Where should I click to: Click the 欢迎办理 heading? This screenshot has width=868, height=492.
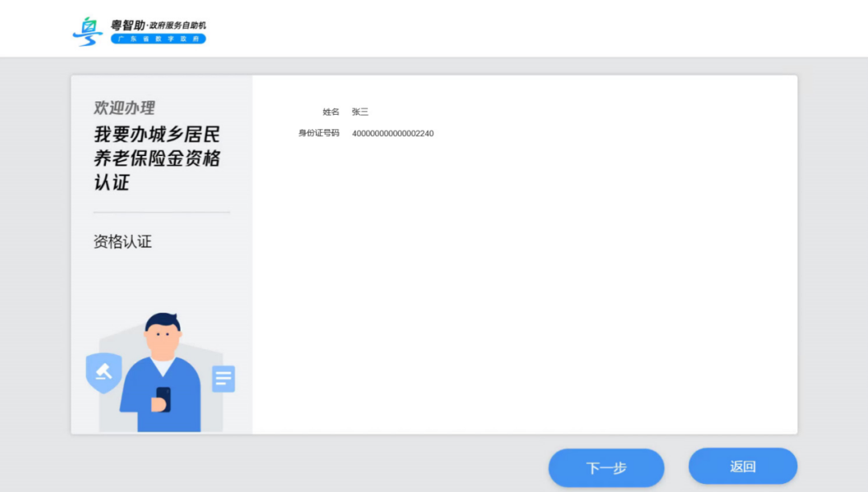[x=125, y=108]
